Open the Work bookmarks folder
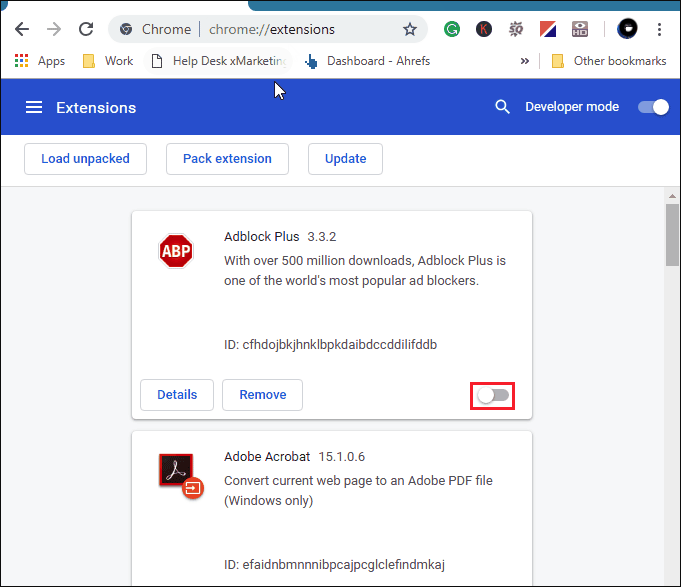The height and width of the screenshot is (587, 681). coord(108,61)
